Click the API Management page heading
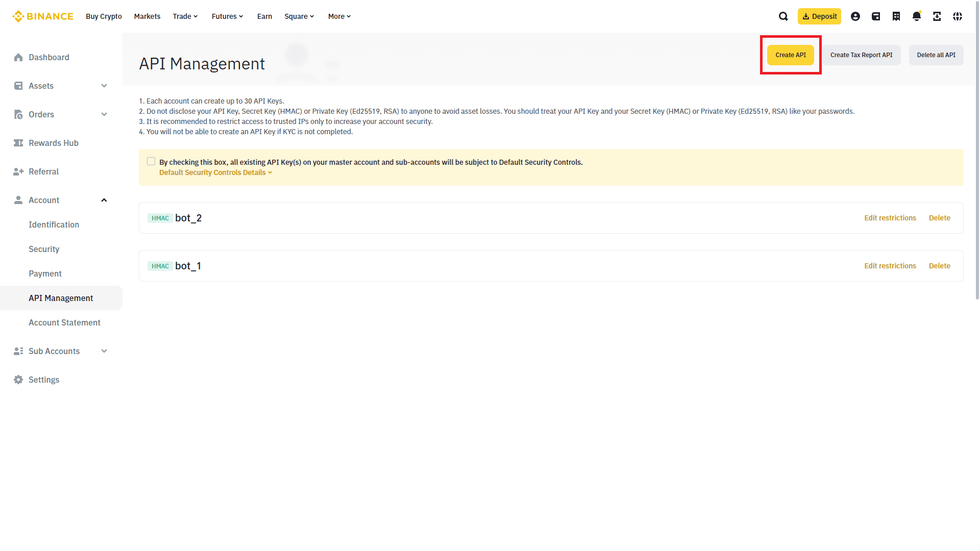The height and width of the screenshot is (551, 980). tap(202, 64)
